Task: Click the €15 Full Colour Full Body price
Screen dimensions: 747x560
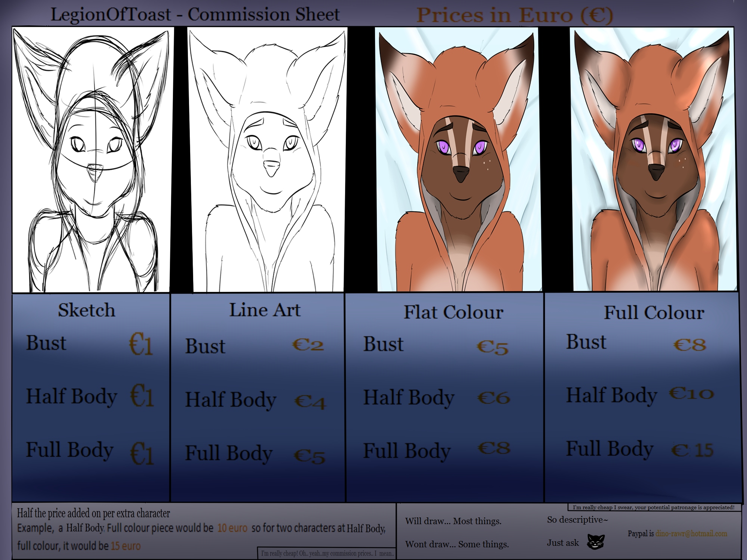Action: tap(692, 450)
